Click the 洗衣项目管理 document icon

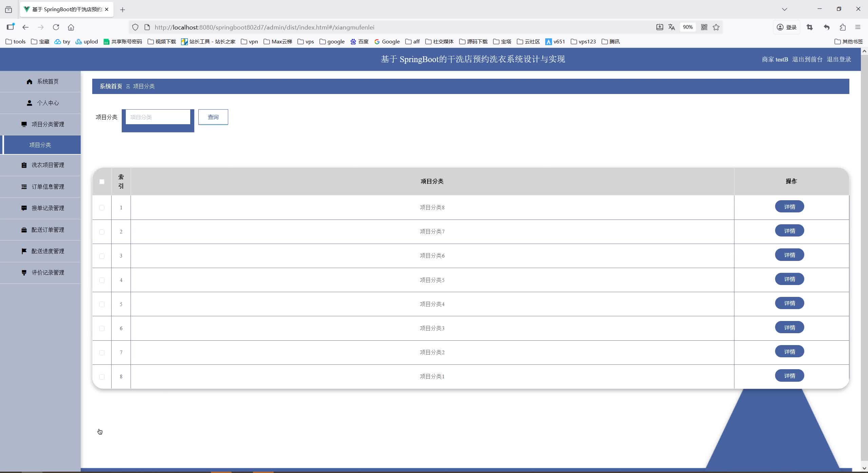point(24,165)
